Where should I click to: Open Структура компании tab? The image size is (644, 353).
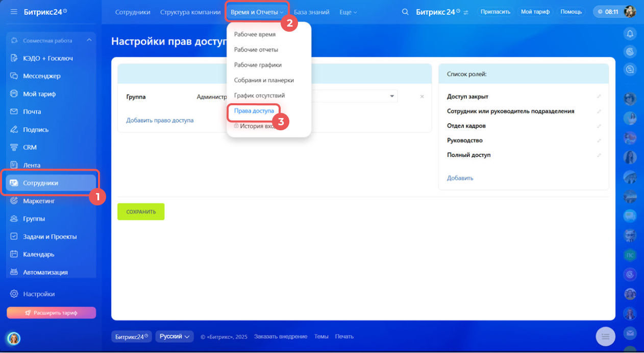click(190, 12)
